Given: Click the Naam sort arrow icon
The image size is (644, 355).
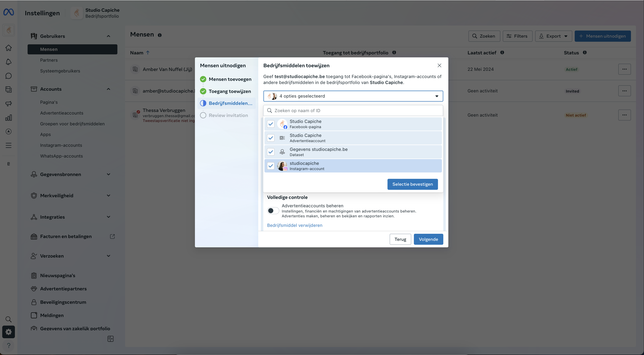Looking at the screenshot, I should [x=148, y=53].
